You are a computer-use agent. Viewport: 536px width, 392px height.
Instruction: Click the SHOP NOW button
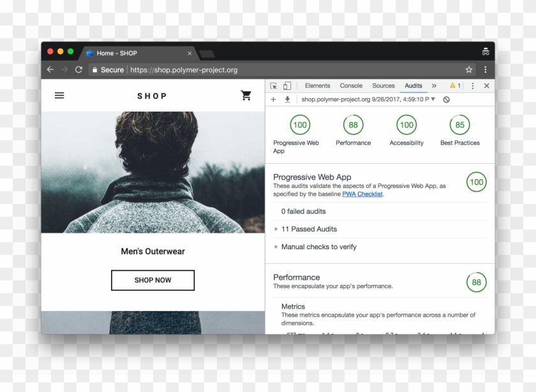tap(153, 280)
